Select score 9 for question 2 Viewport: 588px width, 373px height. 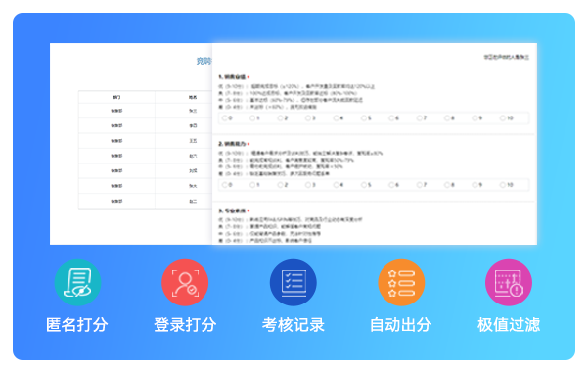pyautogui.click(x=475, y=185)
